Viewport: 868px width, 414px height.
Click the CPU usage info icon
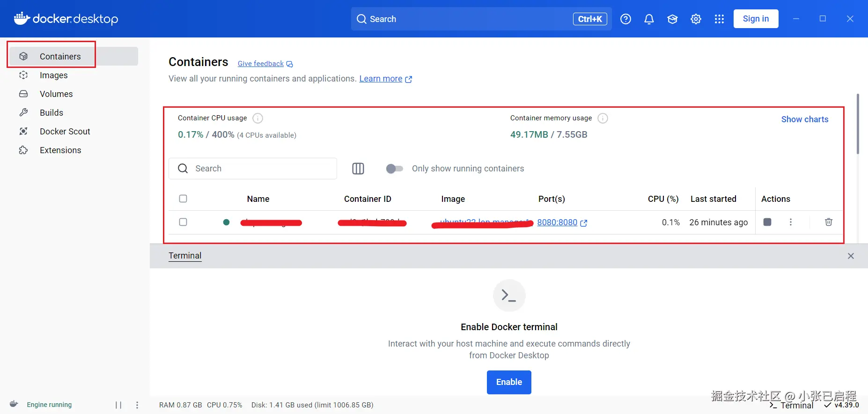tap(257, 118)
